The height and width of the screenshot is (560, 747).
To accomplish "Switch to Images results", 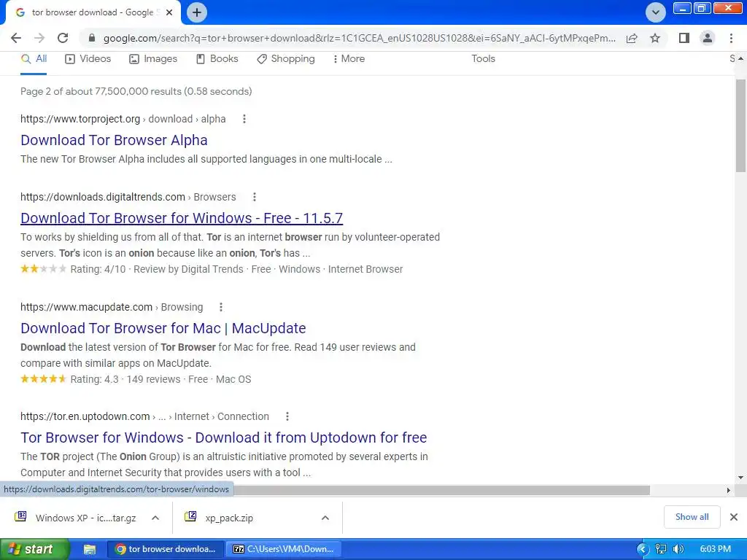I will (x=153, y=59).
